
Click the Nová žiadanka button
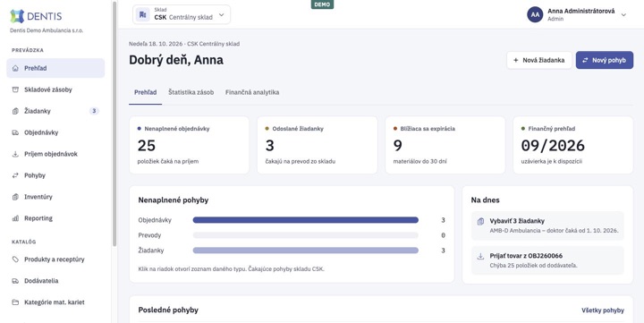538,60
